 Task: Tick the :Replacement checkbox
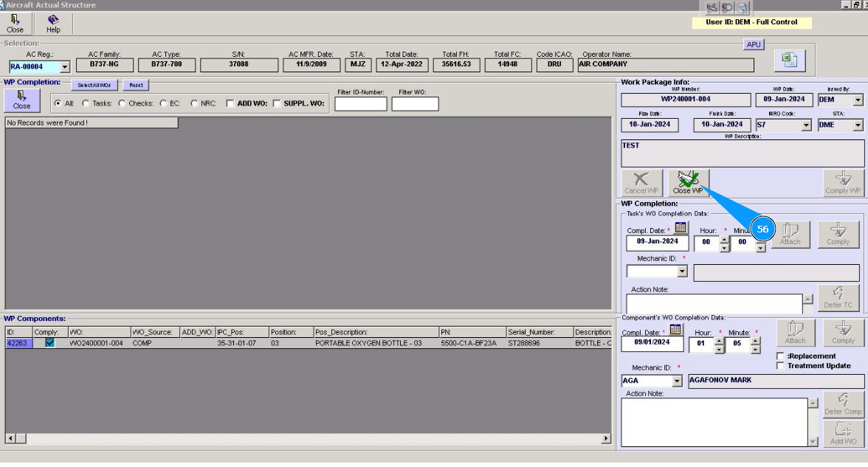click(781, 356)
